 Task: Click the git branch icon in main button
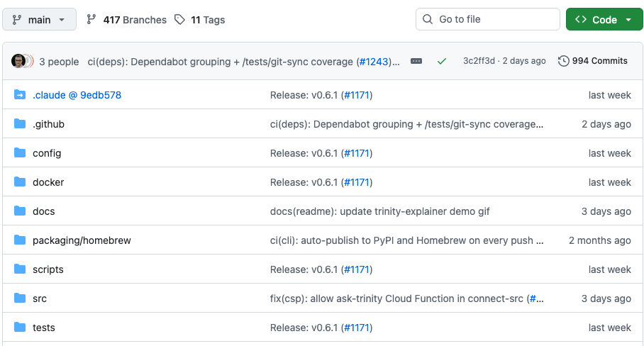(17, 20)
